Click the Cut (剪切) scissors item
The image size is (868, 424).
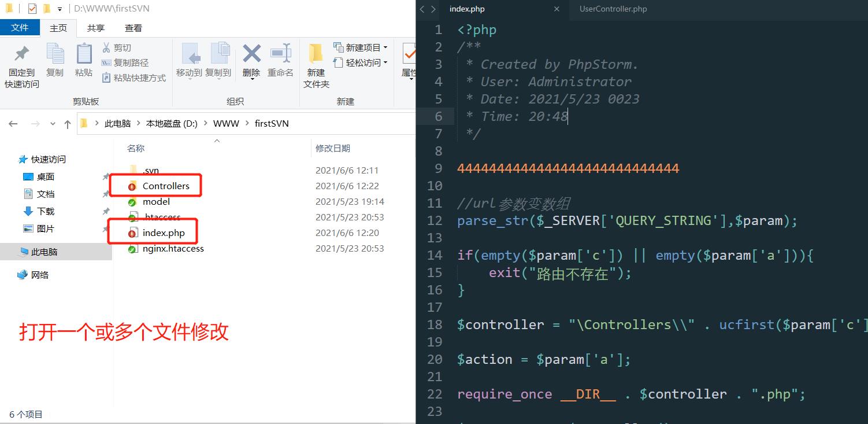click(x=117, y=47)
